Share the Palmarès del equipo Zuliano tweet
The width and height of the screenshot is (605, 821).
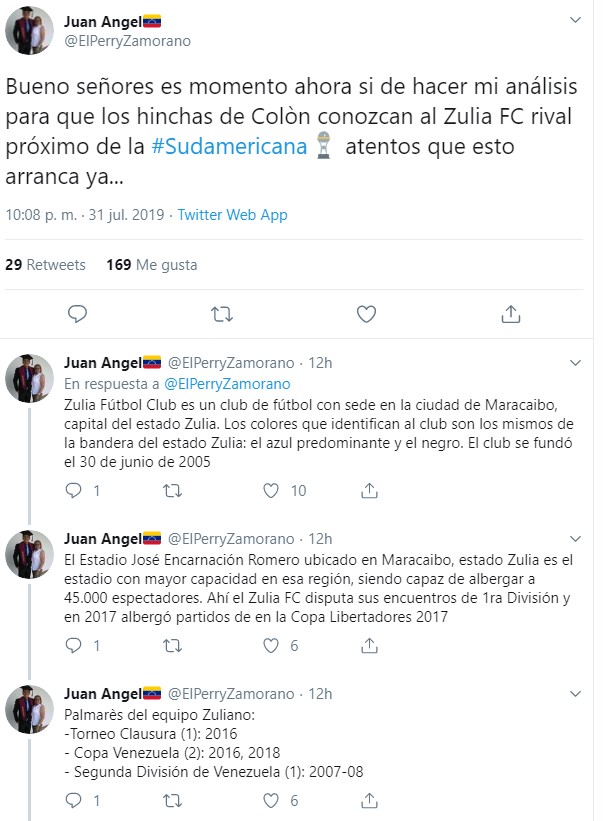tap(369, 801)
